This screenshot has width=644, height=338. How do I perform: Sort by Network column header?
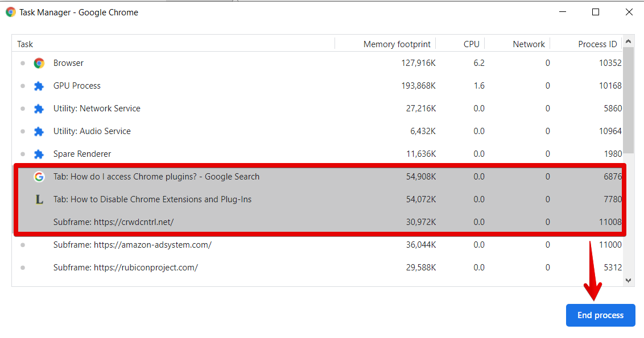529,44
